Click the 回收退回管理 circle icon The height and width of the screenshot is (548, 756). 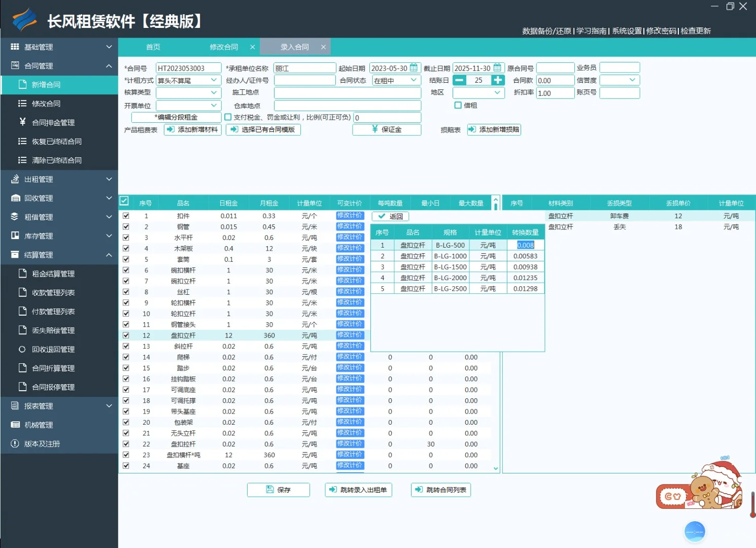click(22, 349)
